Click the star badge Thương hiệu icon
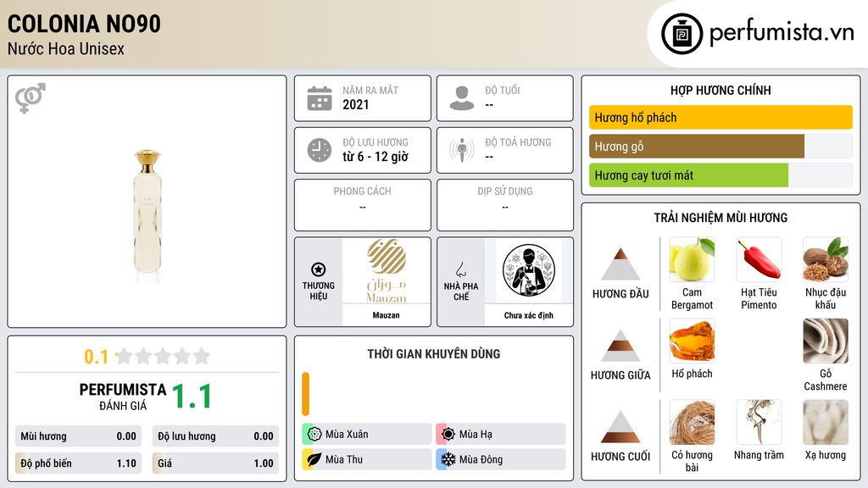Screen dimensions: 868x488 pyautogui.click(x=319, y=269)
